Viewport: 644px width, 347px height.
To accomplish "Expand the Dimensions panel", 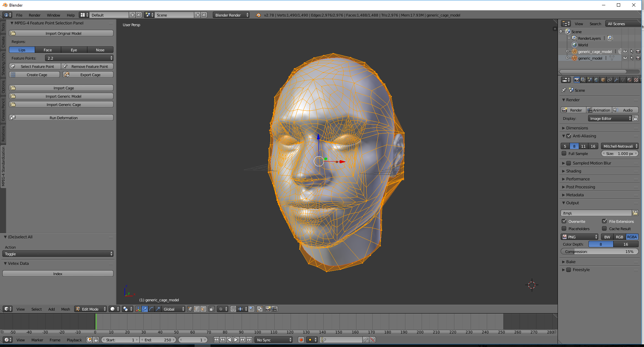I will (x=577, y=128).
